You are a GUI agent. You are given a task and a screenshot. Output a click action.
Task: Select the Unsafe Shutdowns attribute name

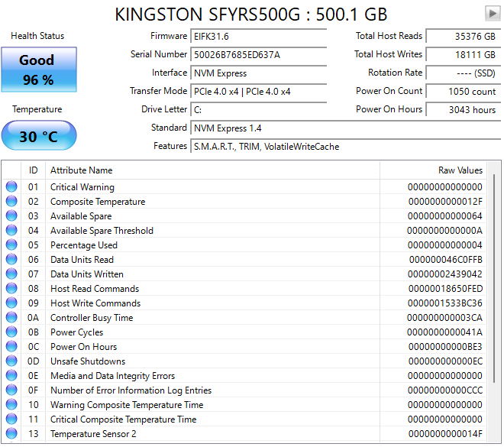(x=88, y=361)
